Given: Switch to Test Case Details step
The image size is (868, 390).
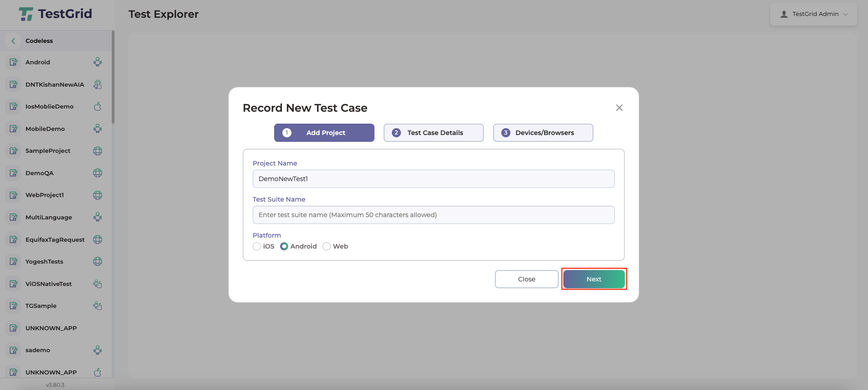Looking at the screenshot, I should (x=433, y=133).
